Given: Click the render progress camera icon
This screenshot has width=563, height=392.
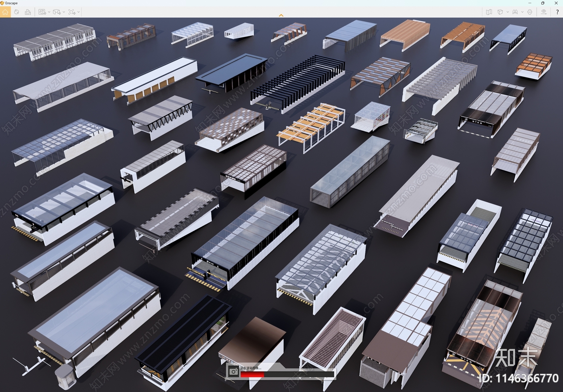Looking at the screenshot, I should pos(233,371).
